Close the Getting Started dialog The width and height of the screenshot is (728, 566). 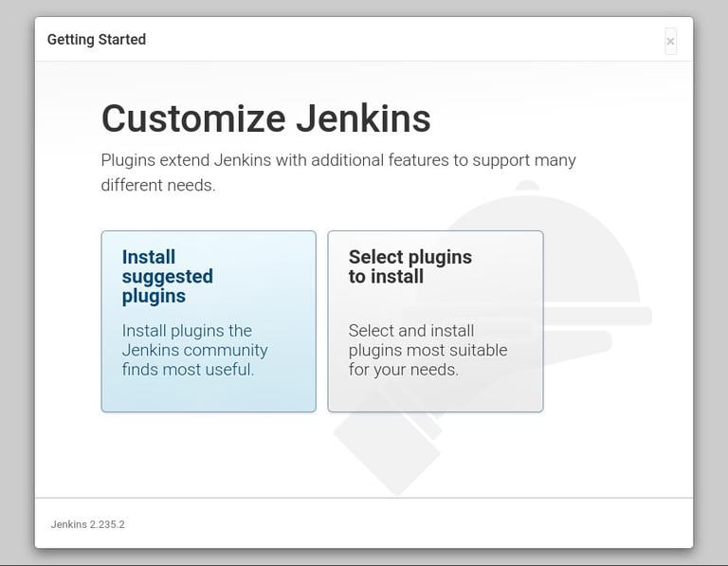pos(670,41)
